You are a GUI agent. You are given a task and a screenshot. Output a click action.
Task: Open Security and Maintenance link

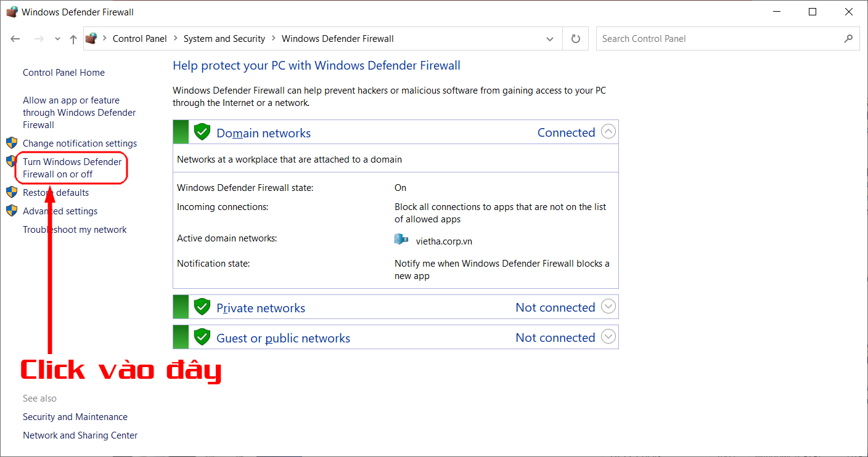[x=75, y=417]
